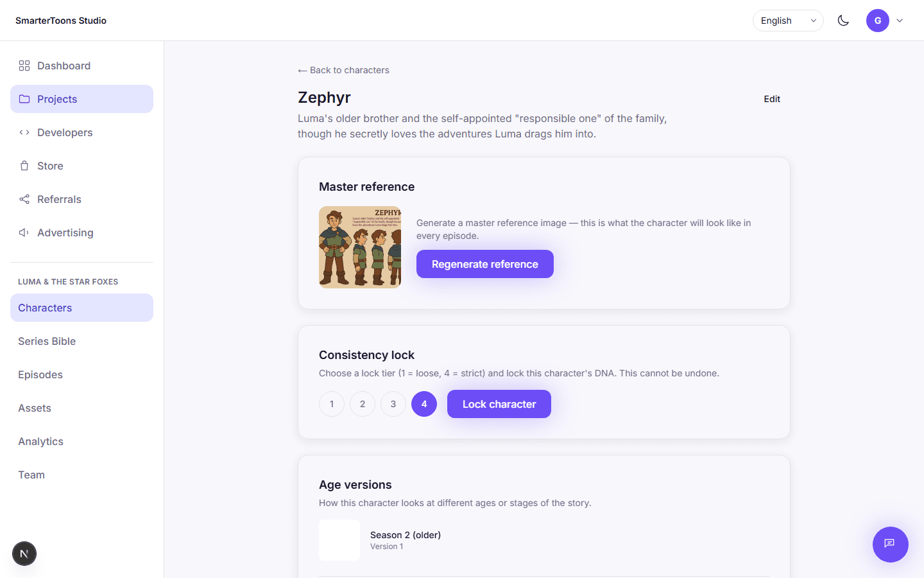The height and width of the screenshot is (578, 924).
Task: Click the Developers code brackets icon
Action: click(x=24, y=132)
